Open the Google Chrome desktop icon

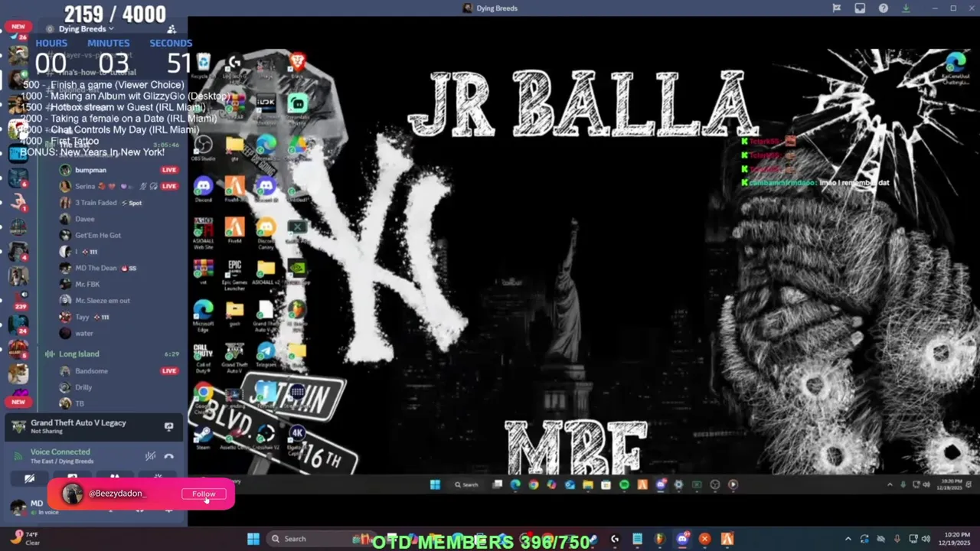pyautogui.click(x=203, y=396)
